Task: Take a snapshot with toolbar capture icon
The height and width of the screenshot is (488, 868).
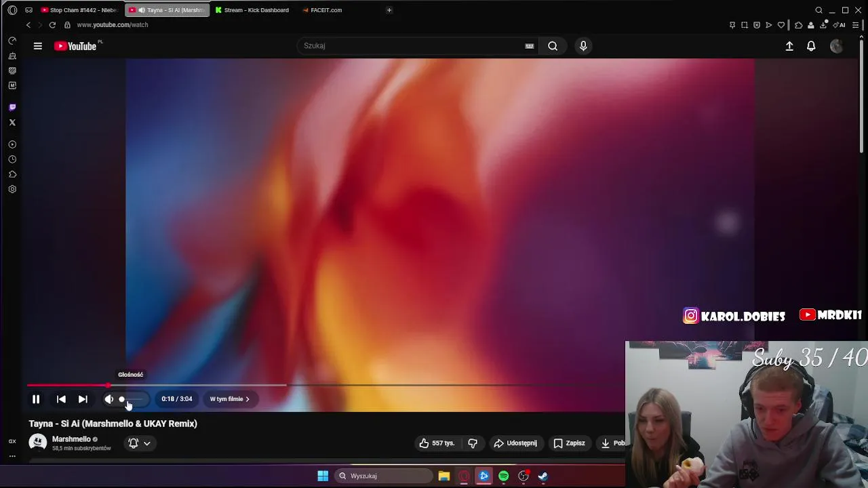Action: (745, 25)
